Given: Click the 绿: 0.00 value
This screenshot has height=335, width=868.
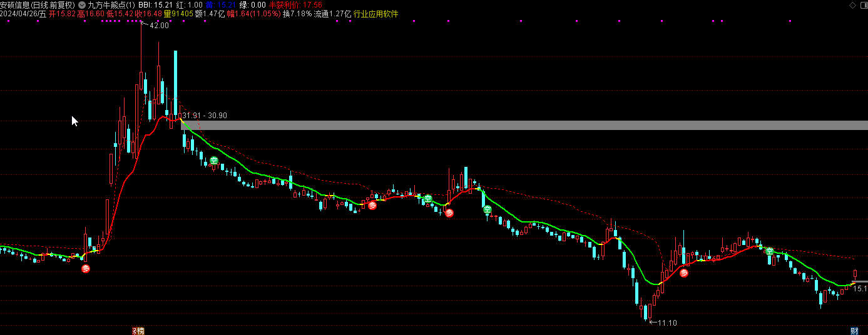Looking at the screenshot, I should point(252,4).
